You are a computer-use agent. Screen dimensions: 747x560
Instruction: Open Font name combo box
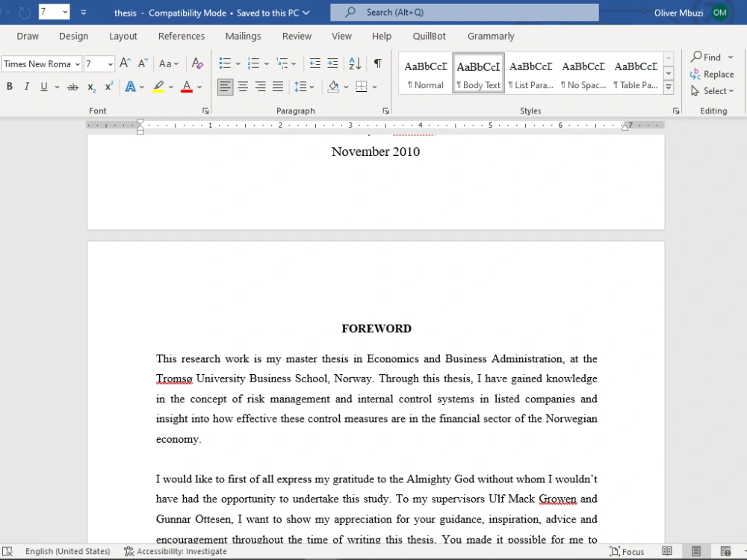[x=41, y=63]
